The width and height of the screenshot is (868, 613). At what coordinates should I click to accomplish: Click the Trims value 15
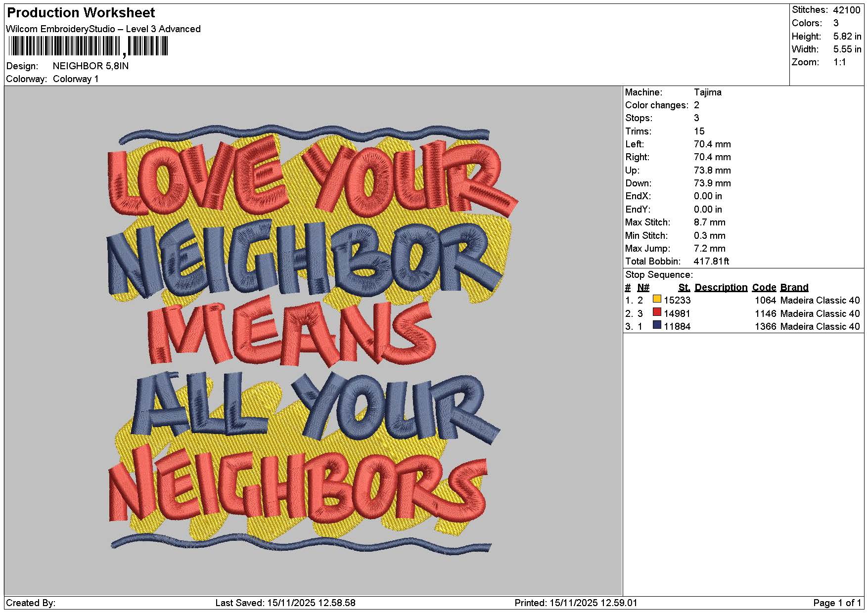click(x=699, y=131)
